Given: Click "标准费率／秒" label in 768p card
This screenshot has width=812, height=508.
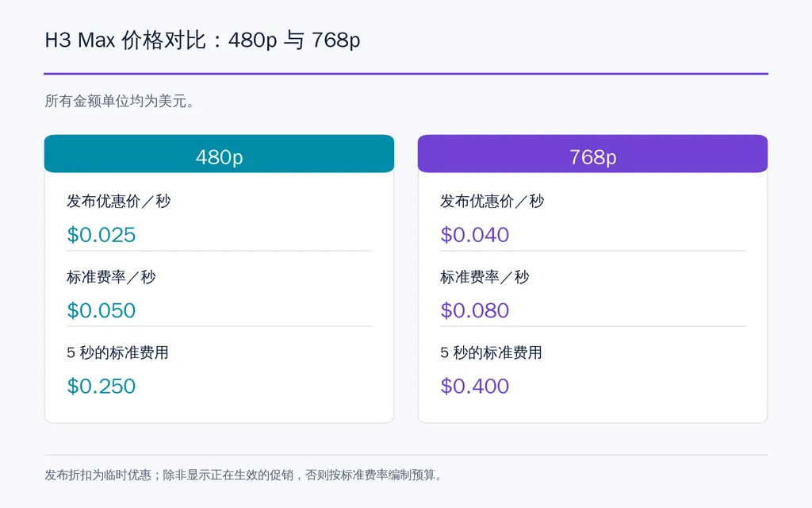Looking at the screenshot, I should click(485, 277).
